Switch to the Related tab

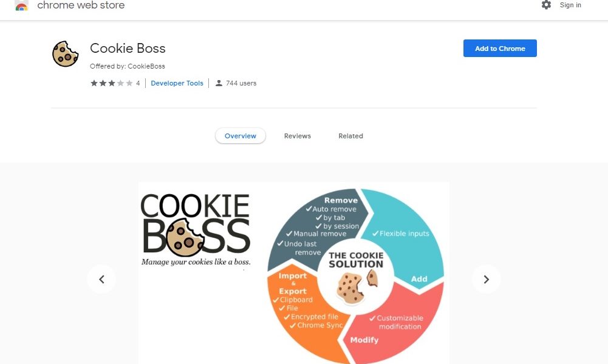(x=350, y=136)
